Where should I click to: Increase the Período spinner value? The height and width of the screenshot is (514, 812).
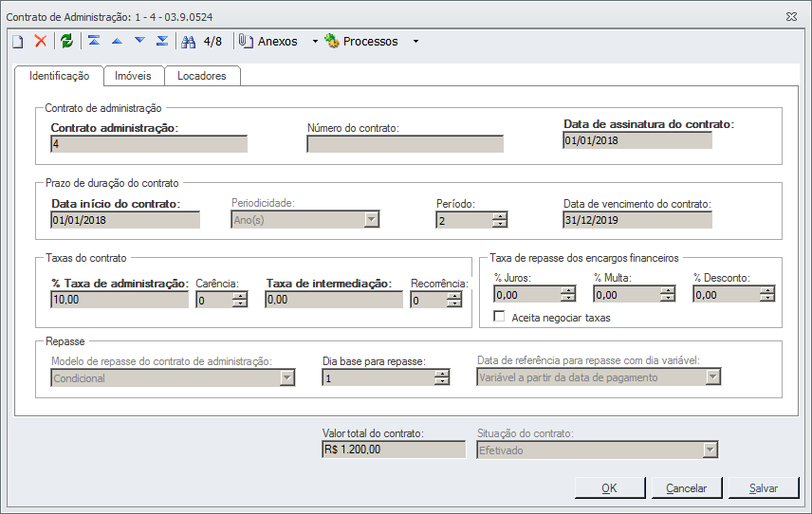coord(500,216)
